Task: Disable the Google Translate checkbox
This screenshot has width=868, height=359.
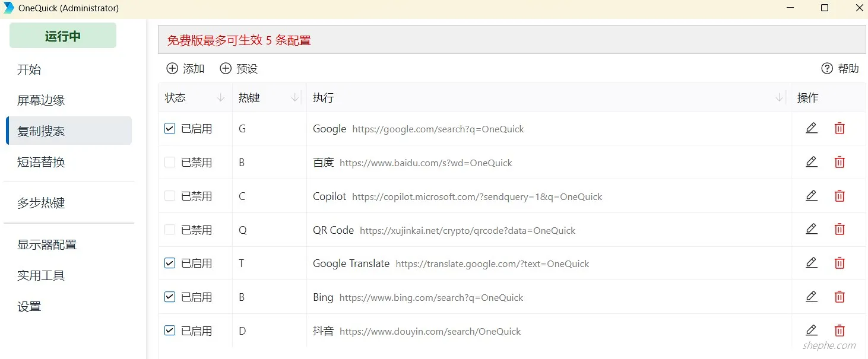Action: point(170,263)
